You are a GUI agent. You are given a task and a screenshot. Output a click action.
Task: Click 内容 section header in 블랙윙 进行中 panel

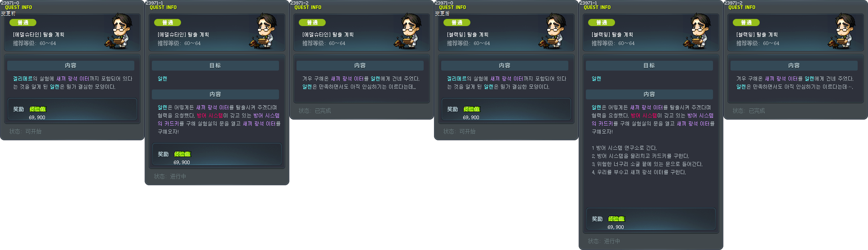[649, 94]
